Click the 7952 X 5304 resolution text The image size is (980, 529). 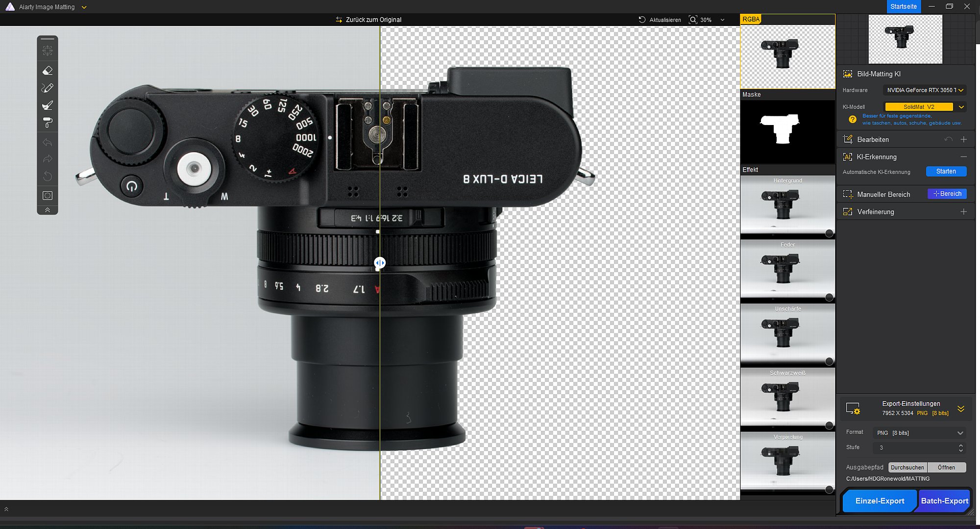pos(898,413)
